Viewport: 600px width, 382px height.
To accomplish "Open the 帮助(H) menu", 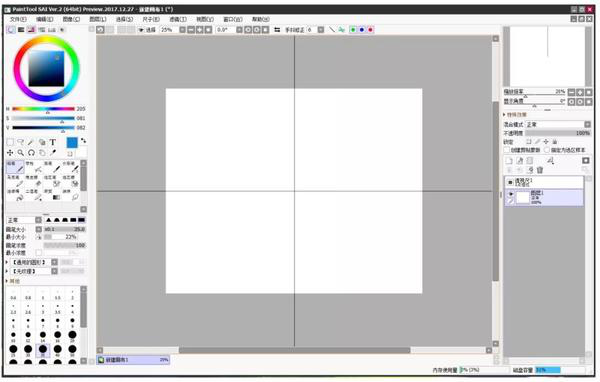I will click(x=260, y=19).
